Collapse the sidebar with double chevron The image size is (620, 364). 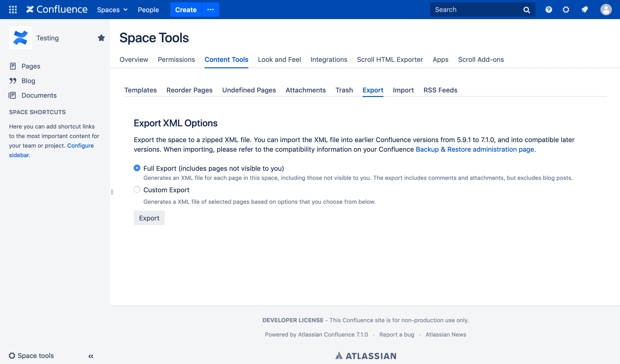[x=91, y=356]
